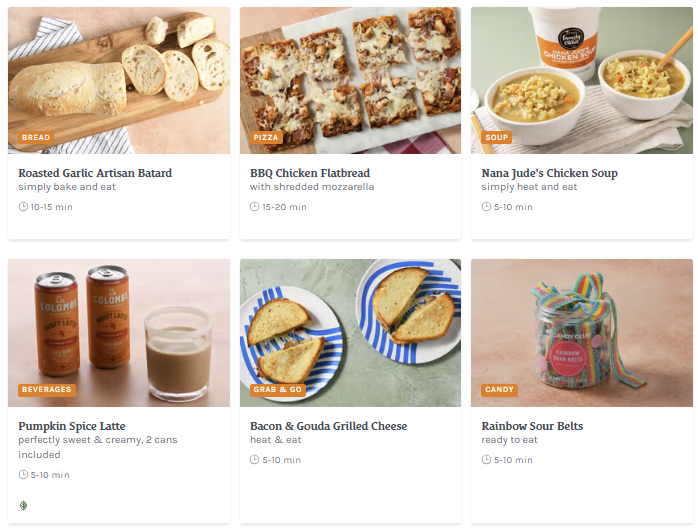Click the clock icon under Pumpkin Spice Latte
This screenshot has height=529, width=698.
23,475
